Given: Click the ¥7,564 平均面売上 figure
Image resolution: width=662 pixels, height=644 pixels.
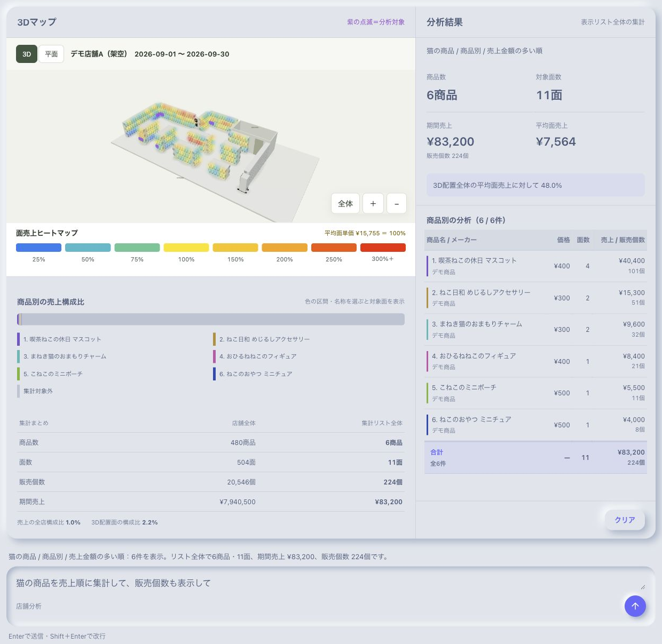Looking at the screenshot, I should (556, 141).
